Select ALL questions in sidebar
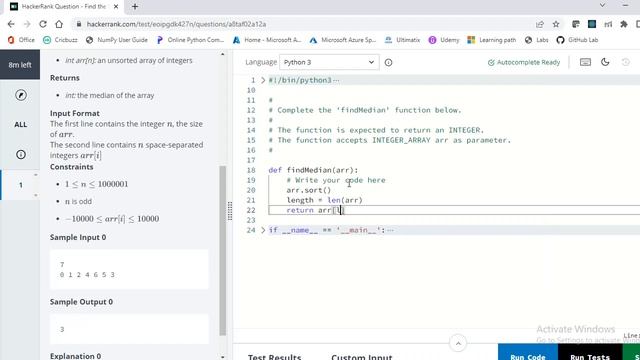 tap(20, 124)
